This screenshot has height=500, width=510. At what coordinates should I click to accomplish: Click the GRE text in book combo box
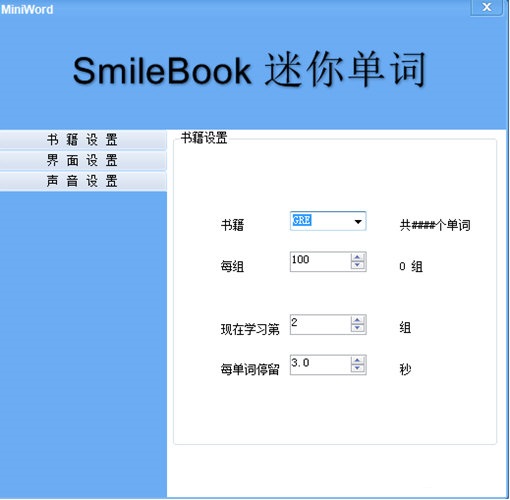pyautogui.click(x=302, y=220)
